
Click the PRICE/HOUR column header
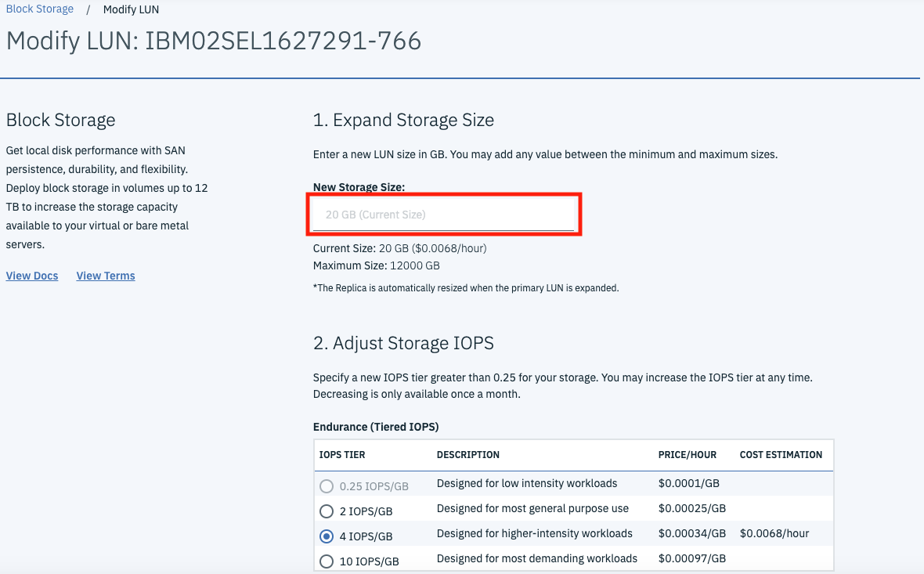click(x=687, y=455)
